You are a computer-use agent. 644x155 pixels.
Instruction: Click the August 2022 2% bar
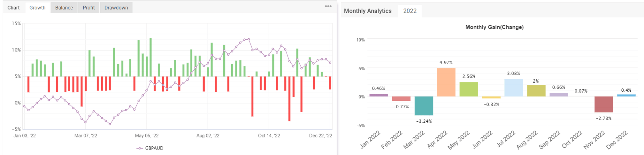point(536,91)
